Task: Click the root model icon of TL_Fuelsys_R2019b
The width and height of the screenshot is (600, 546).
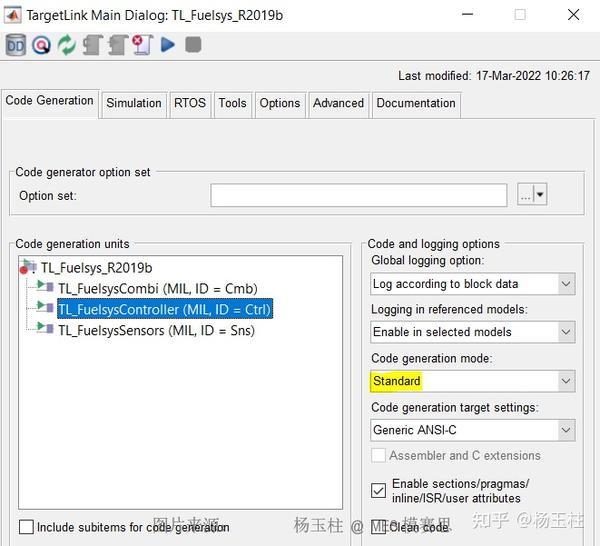Action: (29, 266)
